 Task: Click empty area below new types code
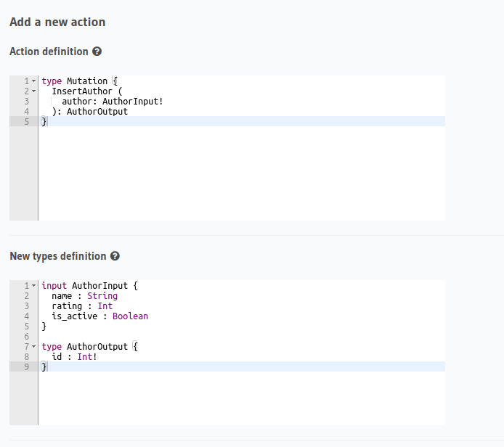click(240, 399)
